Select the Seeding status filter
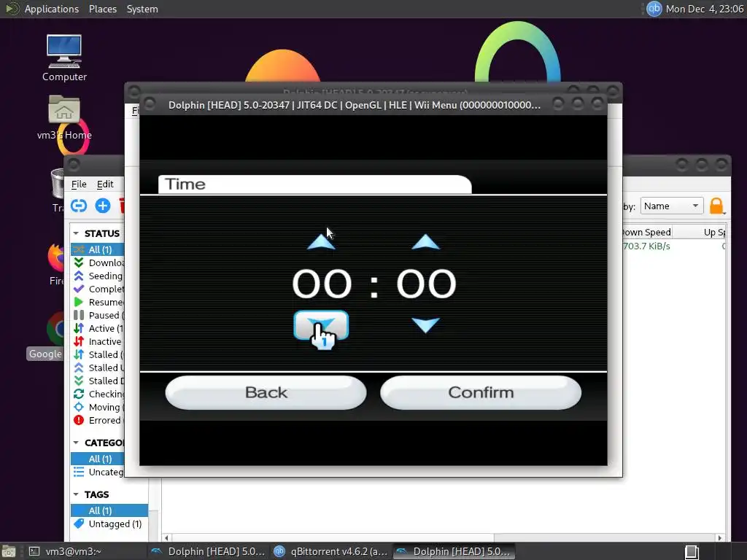This screenshot has width=747, height=560. [98, 276]
